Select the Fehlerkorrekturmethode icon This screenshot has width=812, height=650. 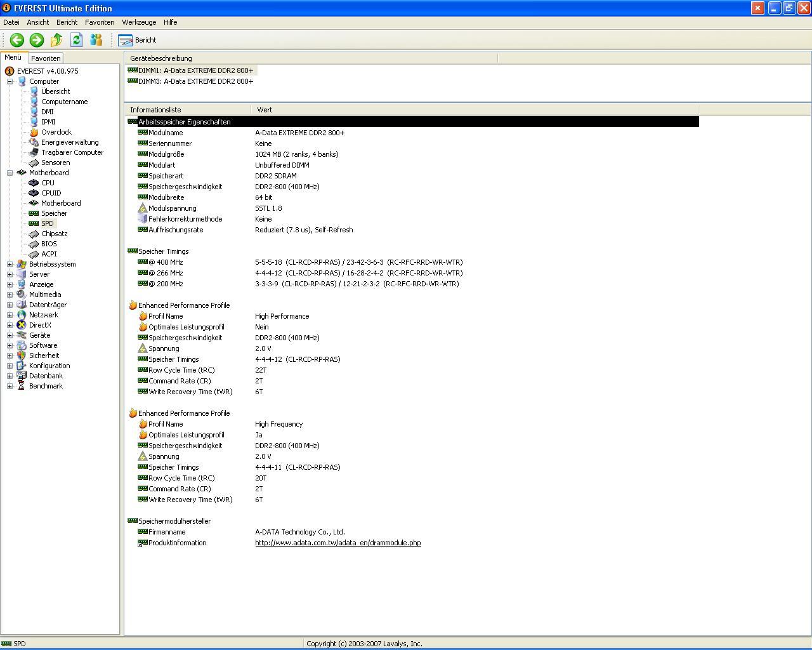[x=143, y=219]
